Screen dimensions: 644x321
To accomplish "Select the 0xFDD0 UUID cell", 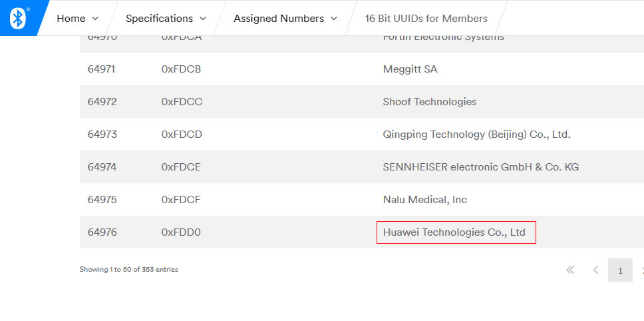I will (181, 232).
